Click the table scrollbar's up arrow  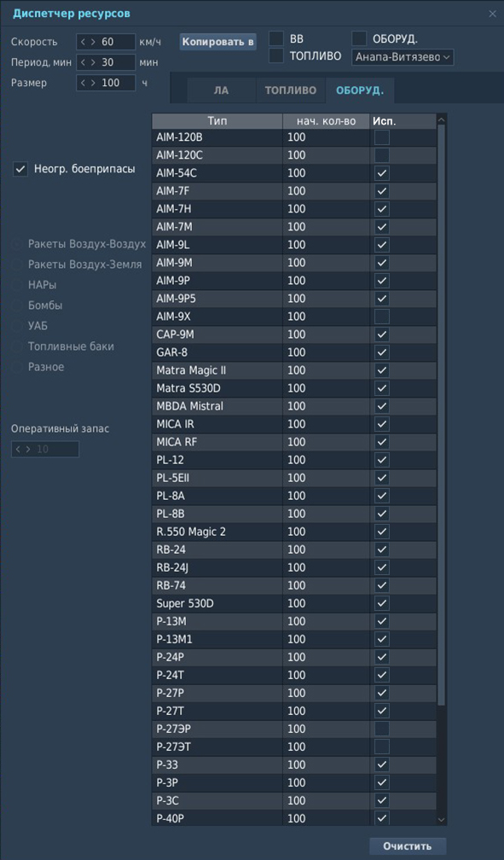tap(442, 119)
